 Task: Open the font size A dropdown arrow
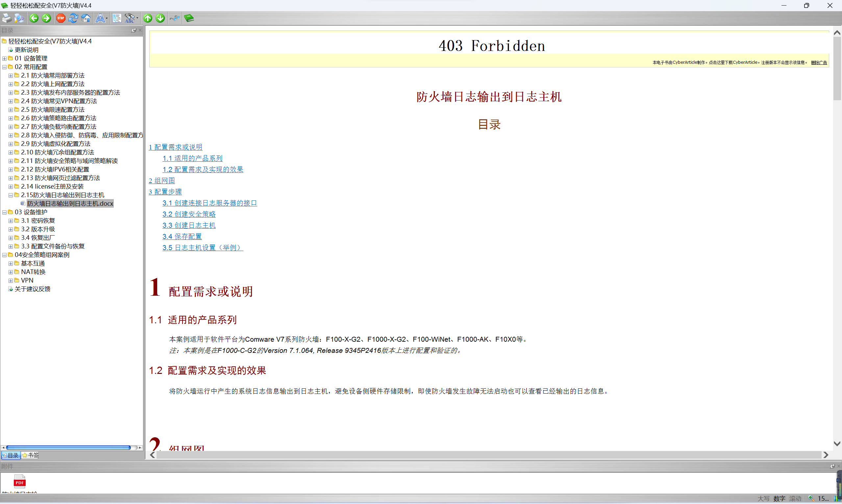(107, 19)
